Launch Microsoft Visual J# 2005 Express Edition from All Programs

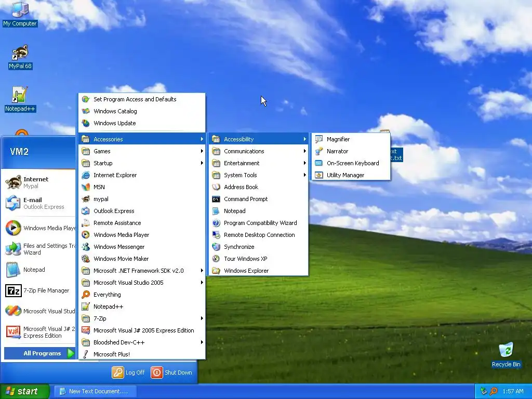click(142, 330)
